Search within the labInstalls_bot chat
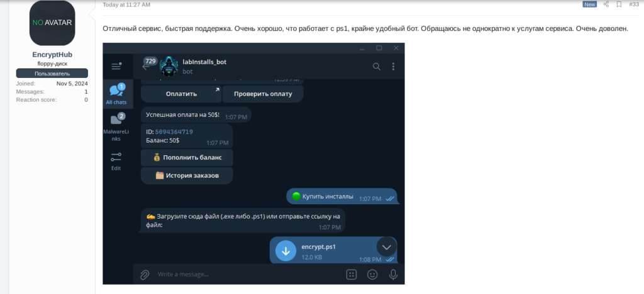 (x=376, y=67)
